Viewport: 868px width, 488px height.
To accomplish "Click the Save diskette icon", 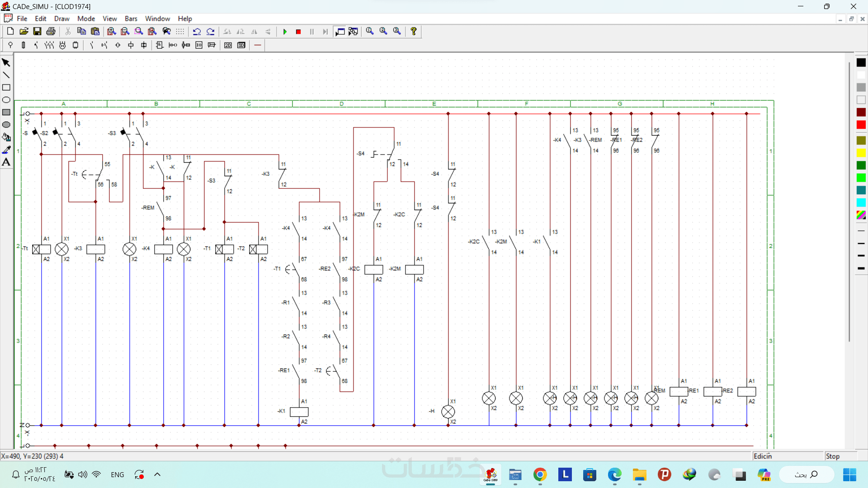I will 38,31.
